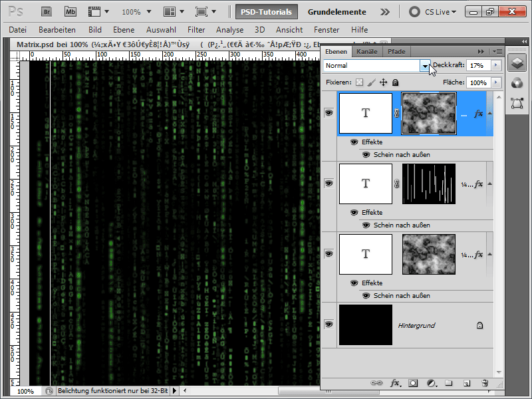Open the collapsed channels dock icon
Viewport: 532px width, 399px height.
(517, 82)
